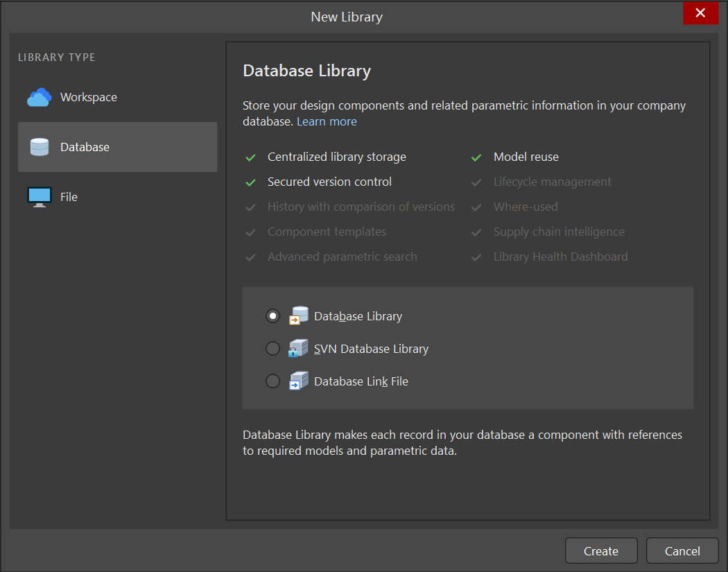The image size is (728, 572).
Task: Click the green Model reuse checkmark
Action: point(476,157)
